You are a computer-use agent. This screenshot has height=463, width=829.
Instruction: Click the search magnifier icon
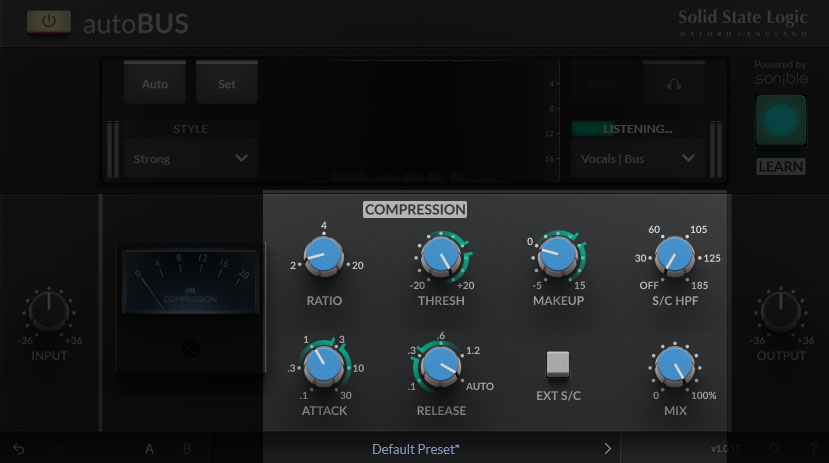[776, 449]
